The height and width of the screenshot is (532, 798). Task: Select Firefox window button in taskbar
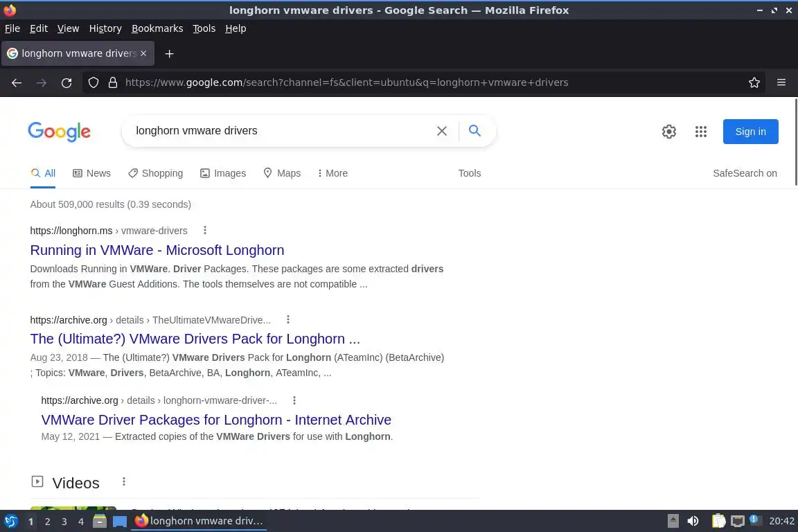tap(199, 521)
